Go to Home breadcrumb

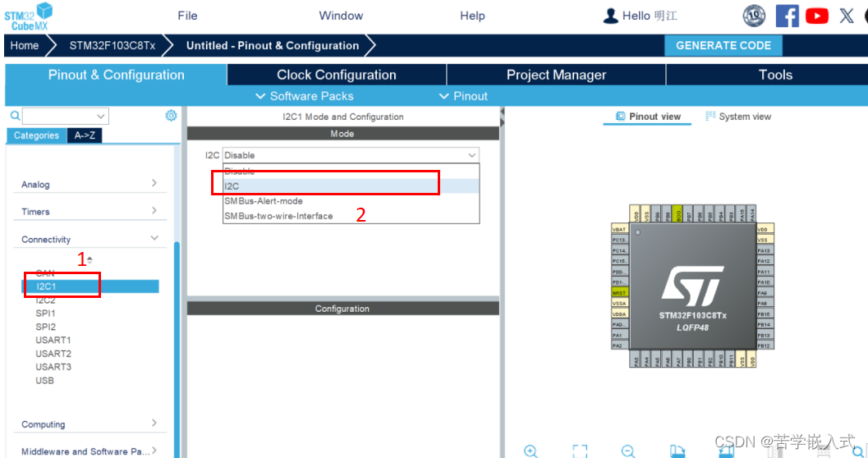25,45
